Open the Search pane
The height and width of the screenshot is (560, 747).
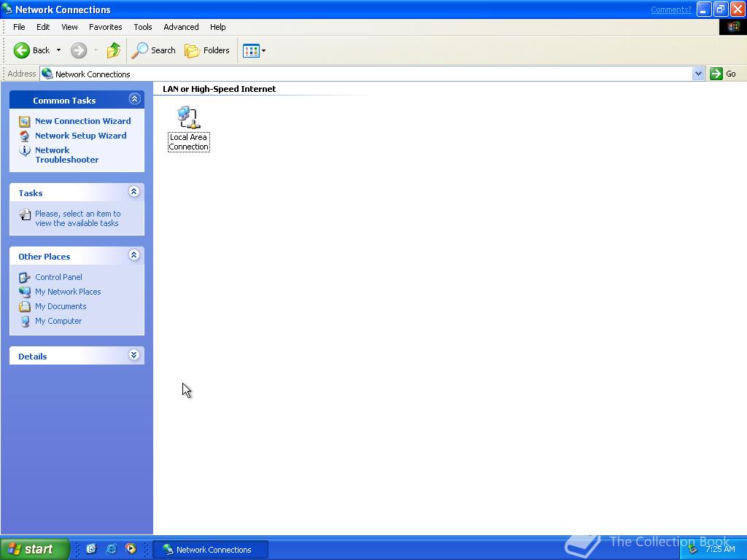point(153,50)
